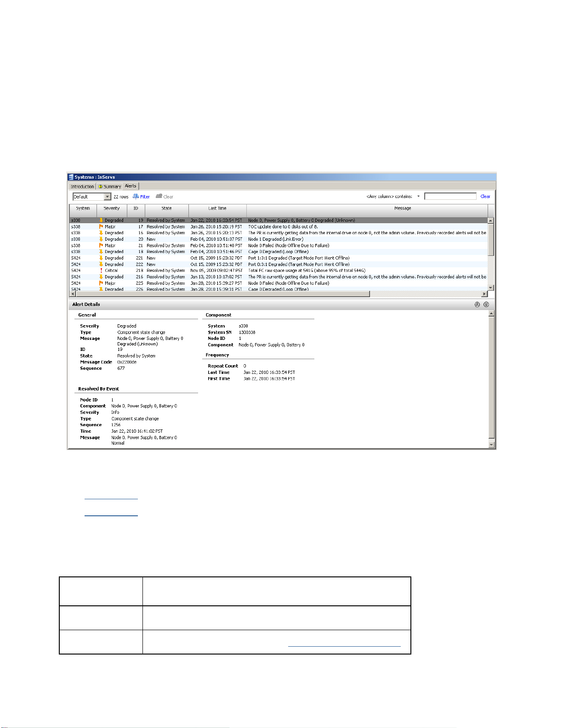Screen dimensions: 563x728
Task: Click the alerts table scroll left arrow
Action: point(72,294)
